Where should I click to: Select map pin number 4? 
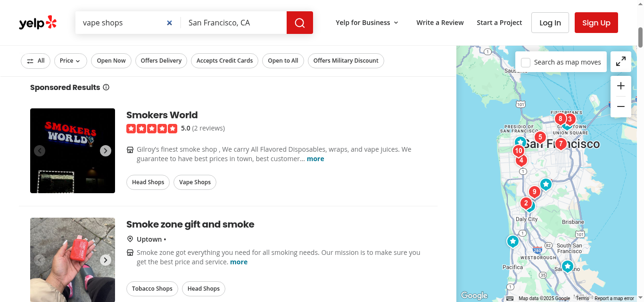[521, 161]
